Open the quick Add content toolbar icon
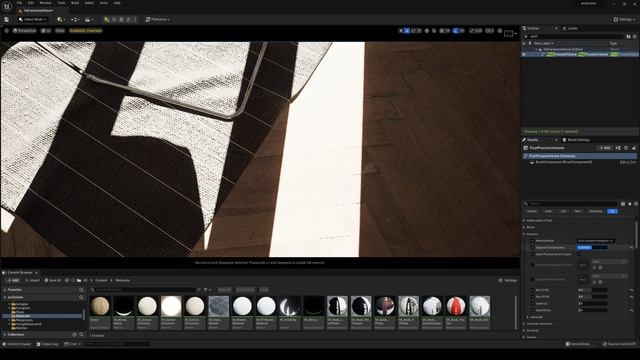Screen dimensions: 640x360 (x=62, y=20)
